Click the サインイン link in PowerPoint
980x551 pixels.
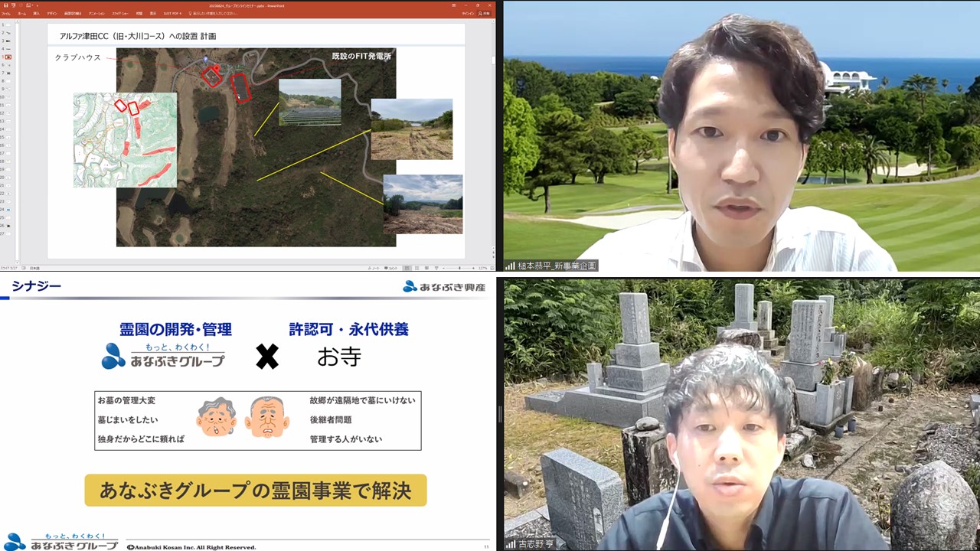(468, 14)
